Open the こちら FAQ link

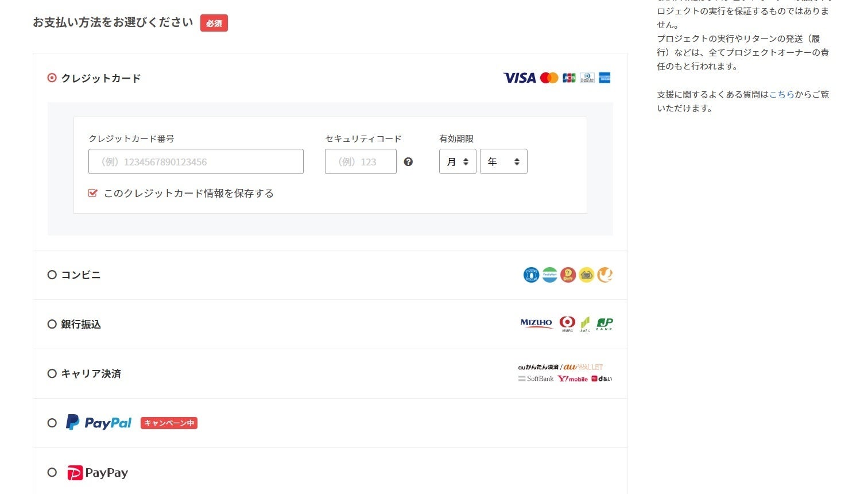point(781,95)
